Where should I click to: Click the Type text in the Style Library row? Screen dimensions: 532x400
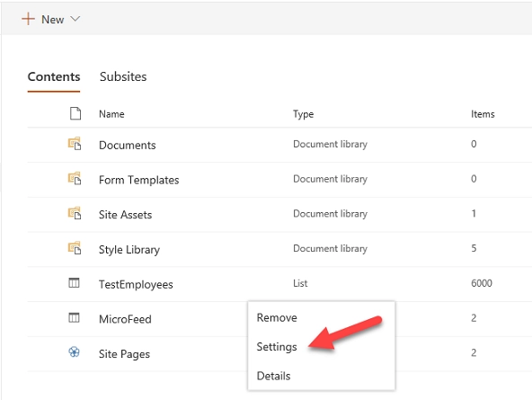click(x=330, y=249)
